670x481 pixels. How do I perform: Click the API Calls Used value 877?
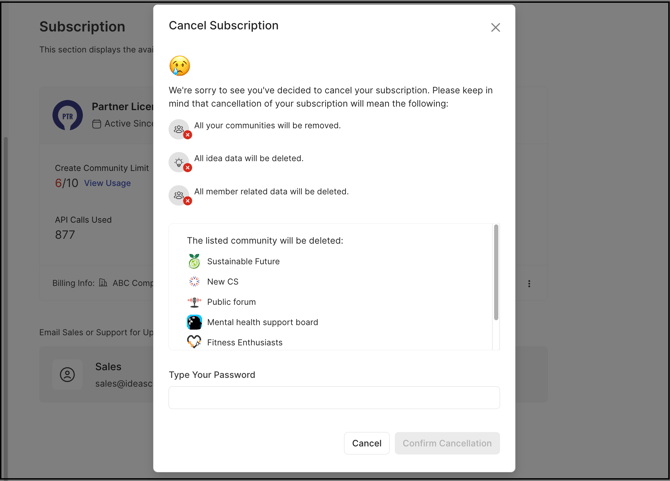click(65, 235)
